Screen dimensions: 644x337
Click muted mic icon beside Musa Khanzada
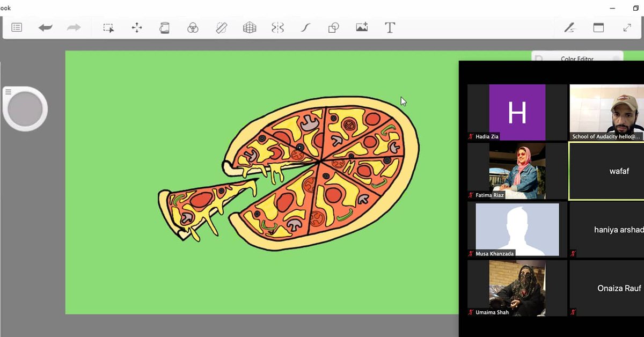coord(471,254)
